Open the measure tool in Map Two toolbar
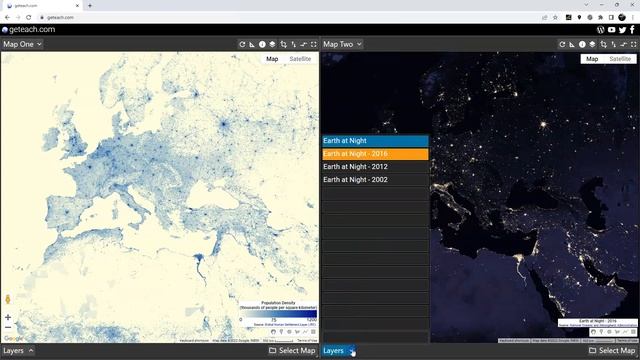The height and width of the screenshot is (360, 640). point(572,44)
